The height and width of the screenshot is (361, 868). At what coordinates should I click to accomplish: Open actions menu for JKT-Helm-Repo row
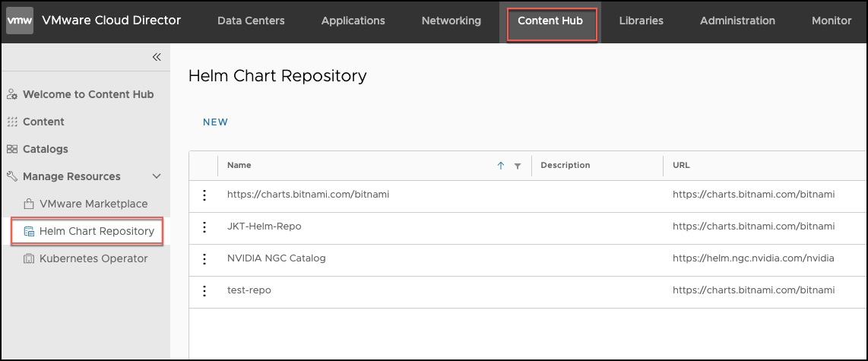click(x=204, y=227)
